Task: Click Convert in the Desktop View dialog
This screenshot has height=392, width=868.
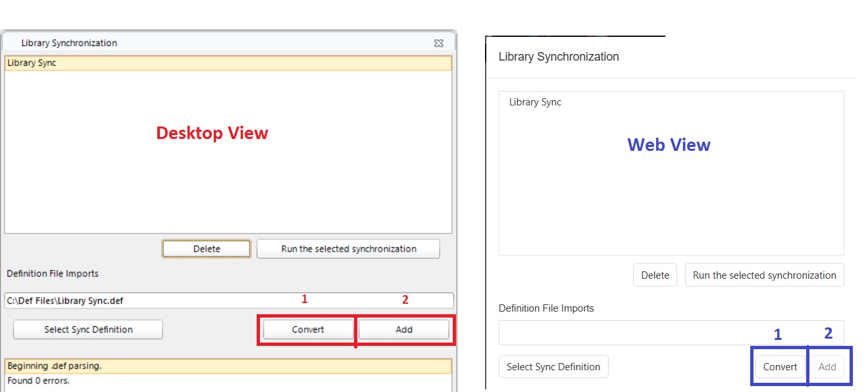Action: click(307, 329)
